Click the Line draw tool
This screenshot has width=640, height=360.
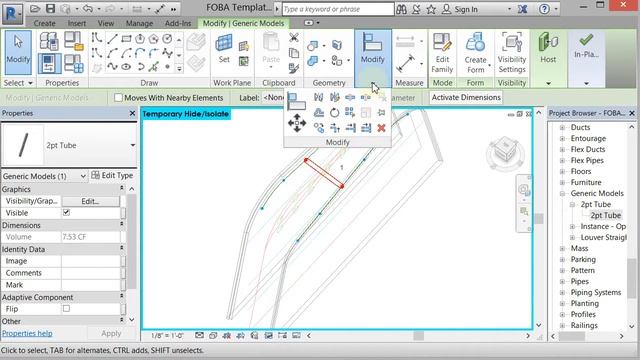112,39
